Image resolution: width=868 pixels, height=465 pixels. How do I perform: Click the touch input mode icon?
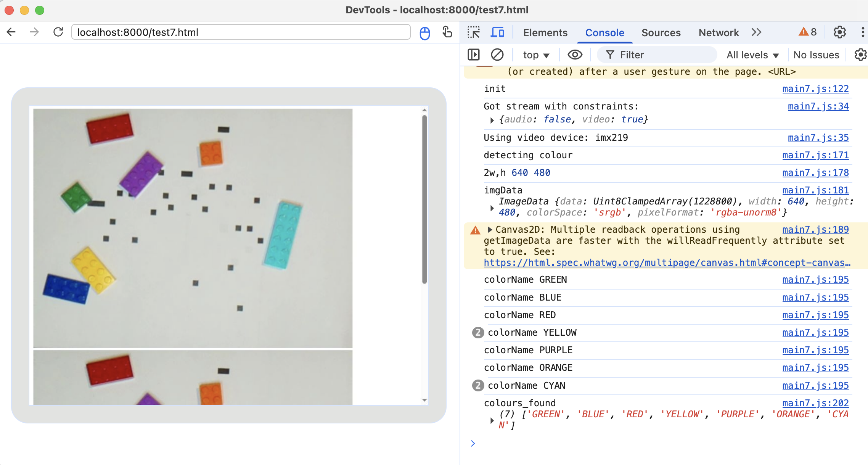coord(447,32)
